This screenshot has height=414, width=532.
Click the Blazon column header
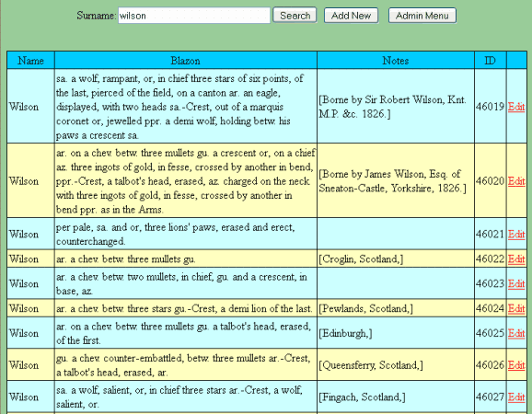[186, 61]
